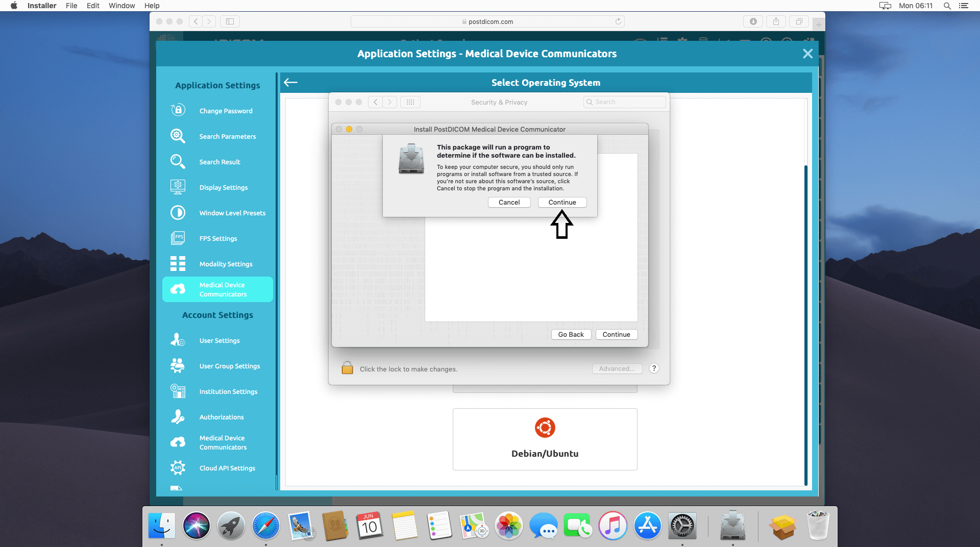
Task: Click Go Back in installer window
Action: pos(571,334)
